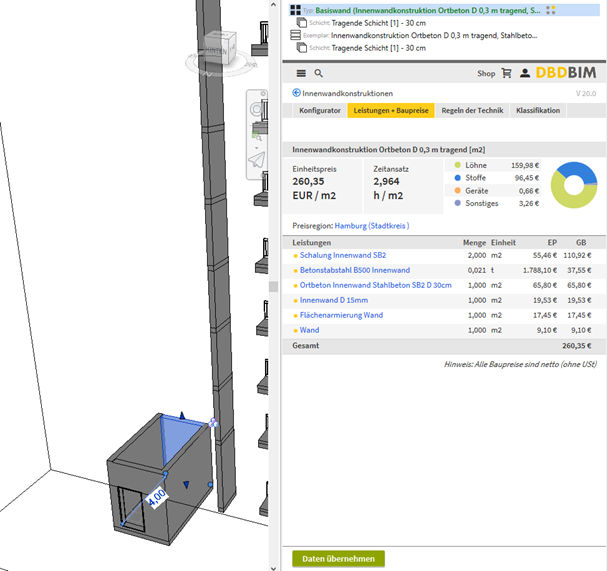Open the user account profile icon
This screenshot has height=571, width=608.
524,73
